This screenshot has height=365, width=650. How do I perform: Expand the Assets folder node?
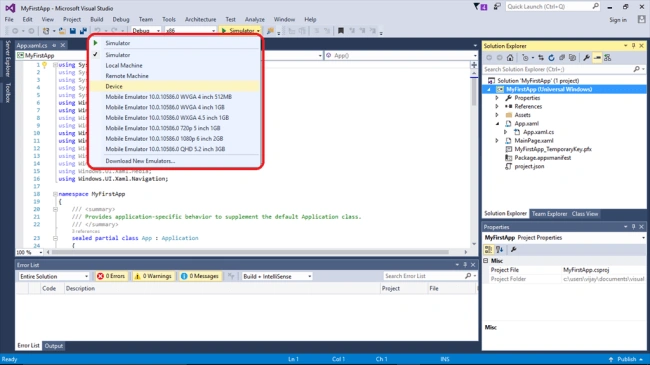click(497, 115)
